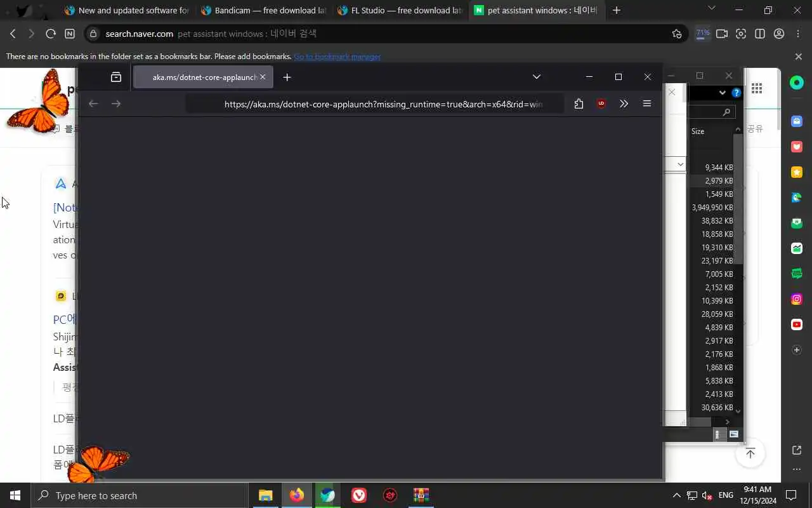Switch to the FL Studio free download tab

[400, 10]
